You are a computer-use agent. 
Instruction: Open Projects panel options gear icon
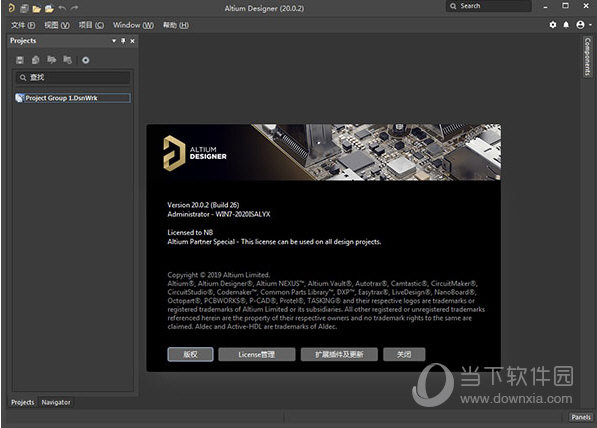[x=86, y=60]
